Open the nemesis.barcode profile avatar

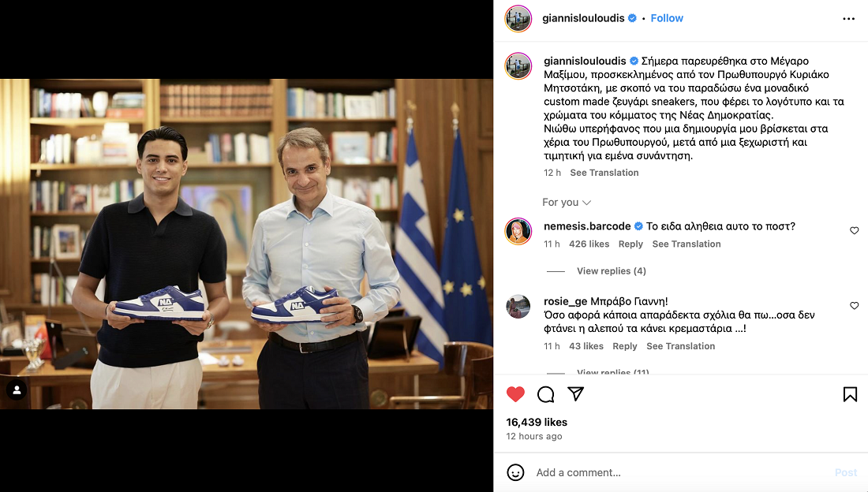[x=518, y=231]
